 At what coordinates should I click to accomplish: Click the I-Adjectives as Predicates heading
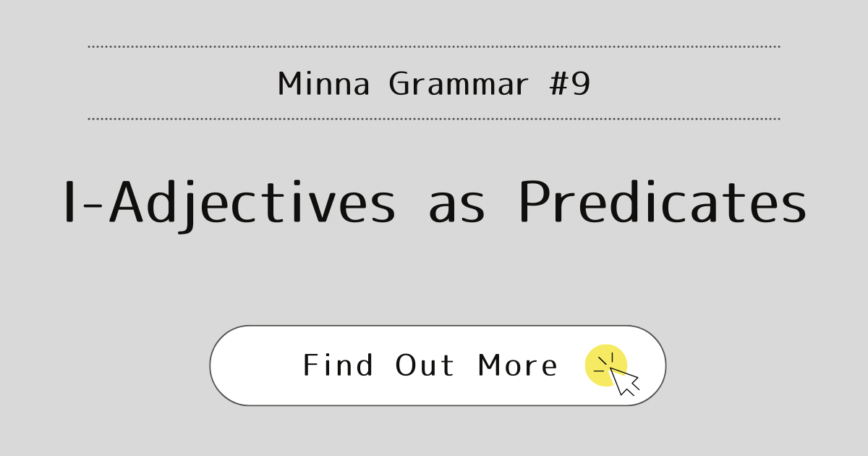[x=435, y=203]
